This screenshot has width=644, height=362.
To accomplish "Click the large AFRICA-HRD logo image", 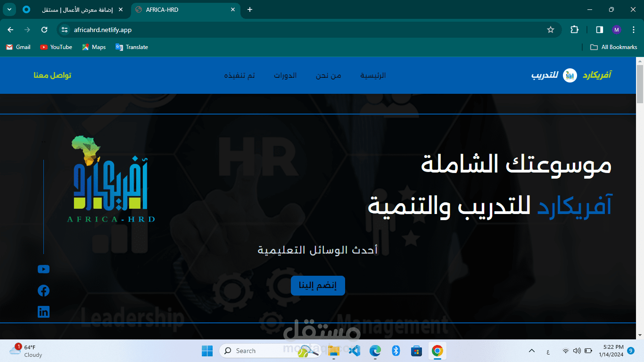I will [x=111, y=179].
